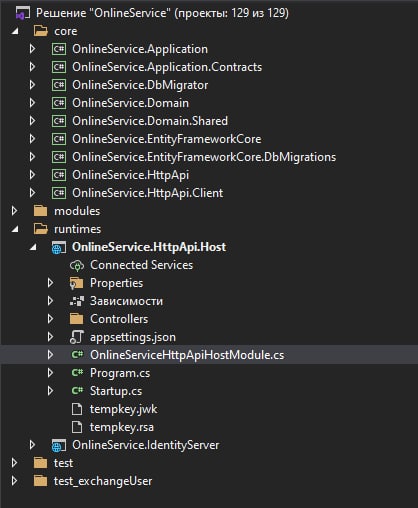Expand the Зависимости node
418x508 pixels.
tap(50, 301)
